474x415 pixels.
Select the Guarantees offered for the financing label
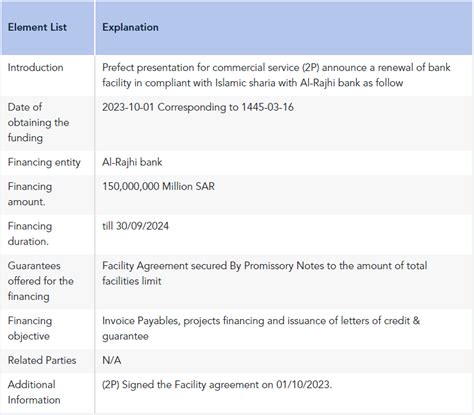[41, 281]
